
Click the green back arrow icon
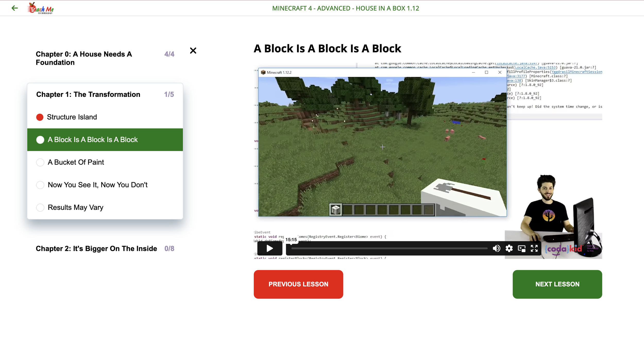click(15, 8)
